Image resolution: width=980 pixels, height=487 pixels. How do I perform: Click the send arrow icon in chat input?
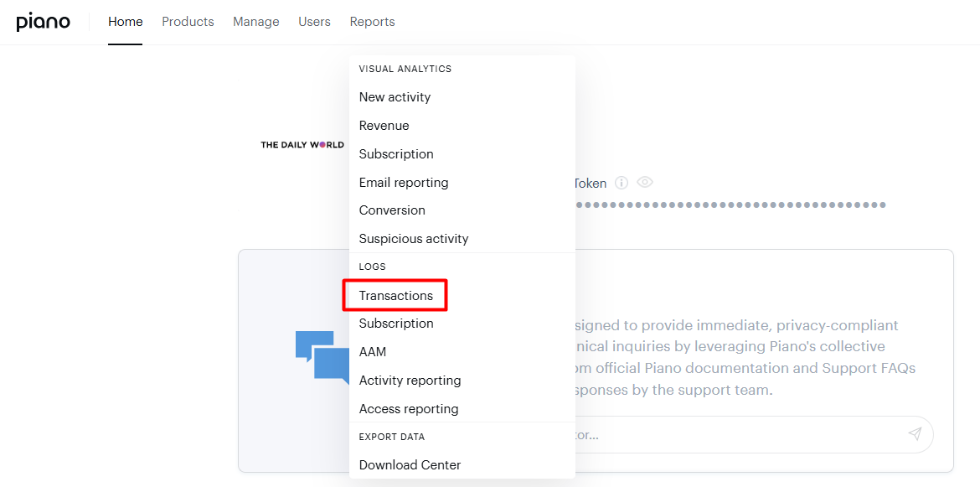click(915, 434)
